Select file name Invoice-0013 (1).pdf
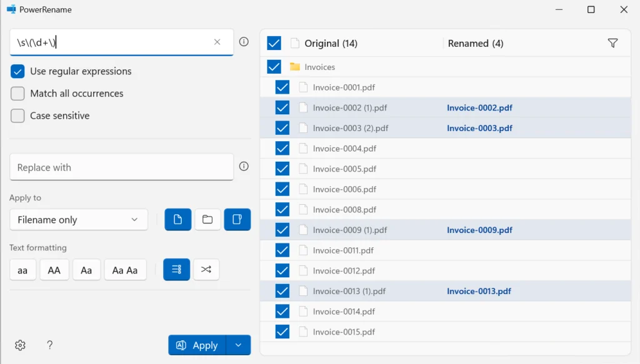Image resolution: width=640 pixels, height=364 pixels. (x=349, y=291)
